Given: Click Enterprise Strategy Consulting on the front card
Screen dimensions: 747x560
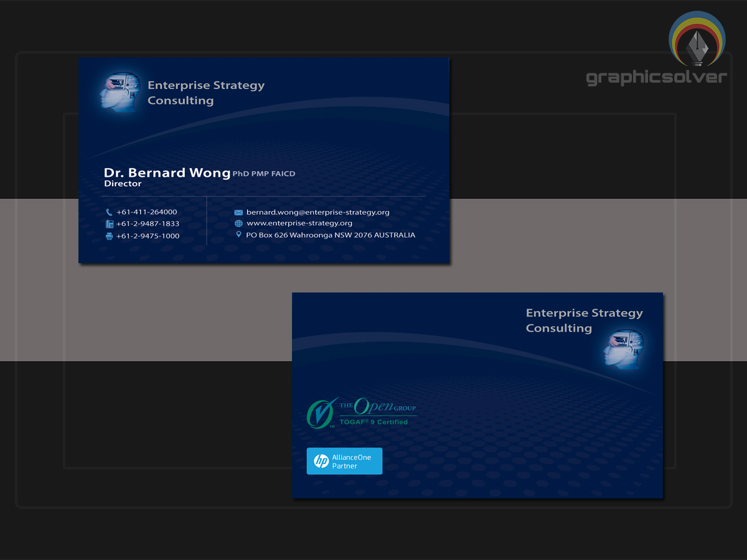Looking at the screenshot, I should click(x=206, y=93).
